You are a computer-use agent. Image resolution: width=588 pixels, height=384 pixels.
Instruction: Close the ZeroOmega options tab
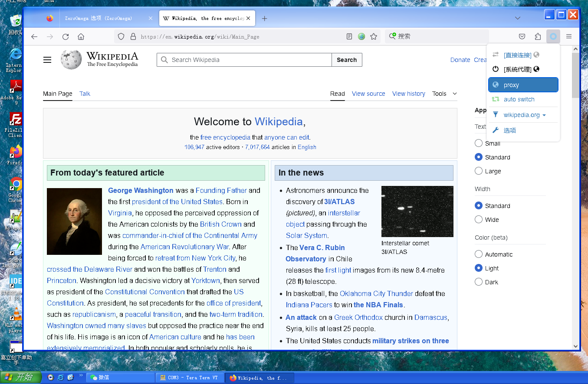click(151, 18)
